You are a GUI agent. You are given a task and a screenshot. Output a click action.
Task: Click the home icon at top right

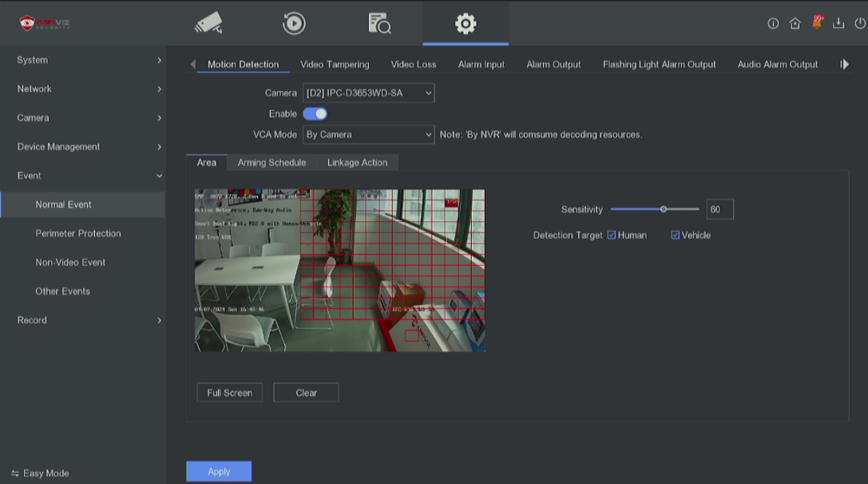click(795, 24)
